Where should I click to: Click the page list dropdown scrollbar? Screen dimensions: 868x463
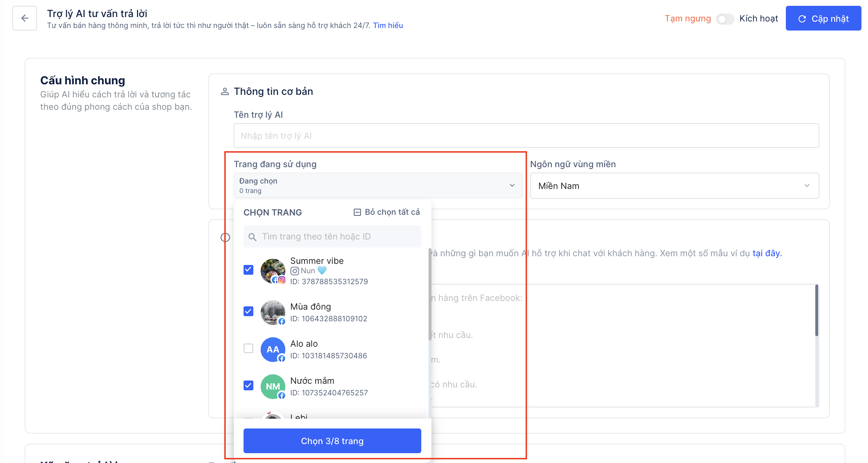[430, 294]
